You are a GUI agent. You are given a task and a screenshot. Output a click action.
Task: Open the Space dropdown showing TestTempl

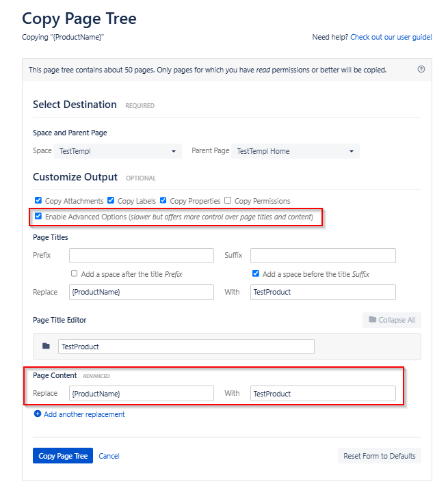pyautogui.click(x=118, y=151)
